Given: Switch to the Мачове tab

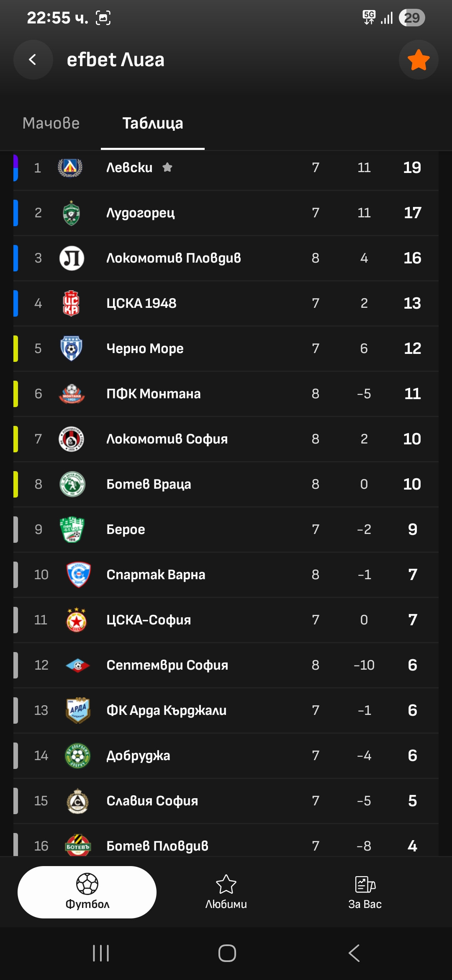Looking at the screenshot, I should (51, 123).
